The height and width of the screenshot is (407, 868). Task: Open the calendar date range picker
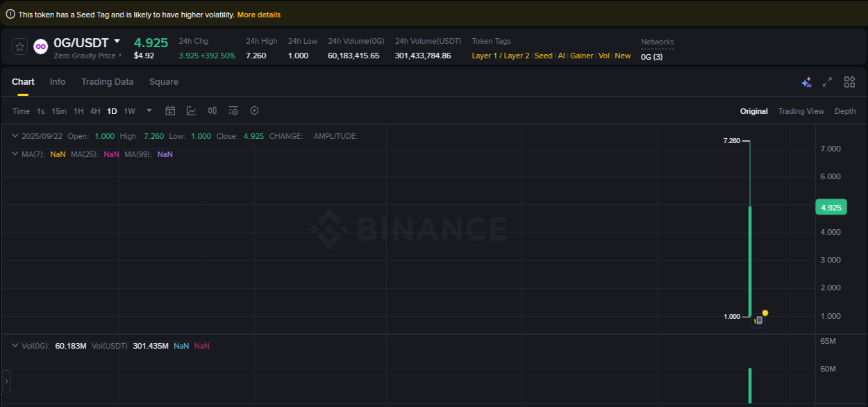tap(170, 110)
